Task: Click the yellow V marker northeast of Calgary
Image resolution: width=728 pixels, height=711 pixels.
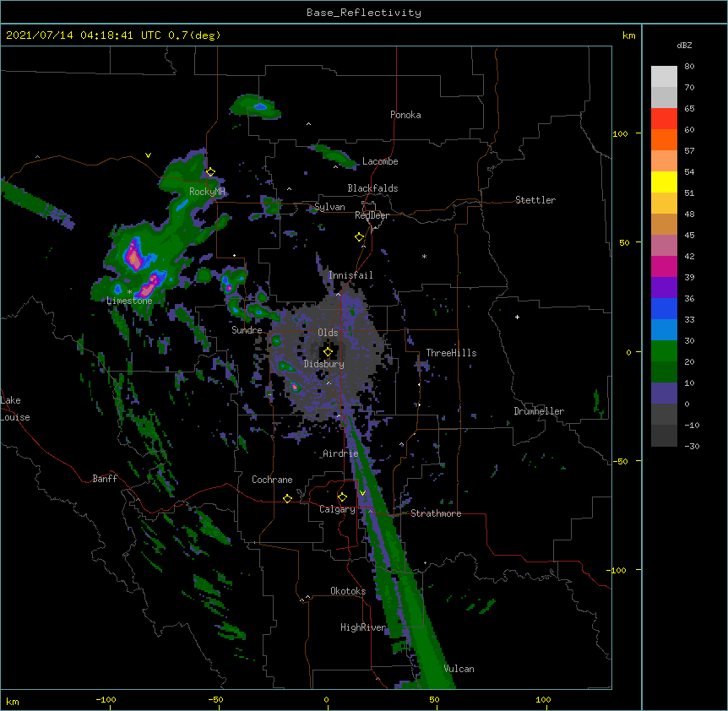Action: pos(362,493)
